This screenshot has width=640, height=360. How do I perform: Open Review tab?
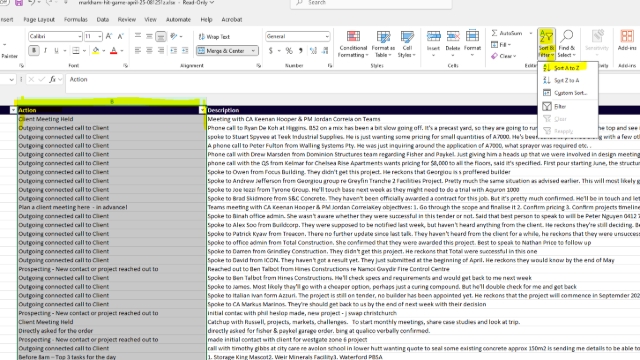click(x=127, y=19)
